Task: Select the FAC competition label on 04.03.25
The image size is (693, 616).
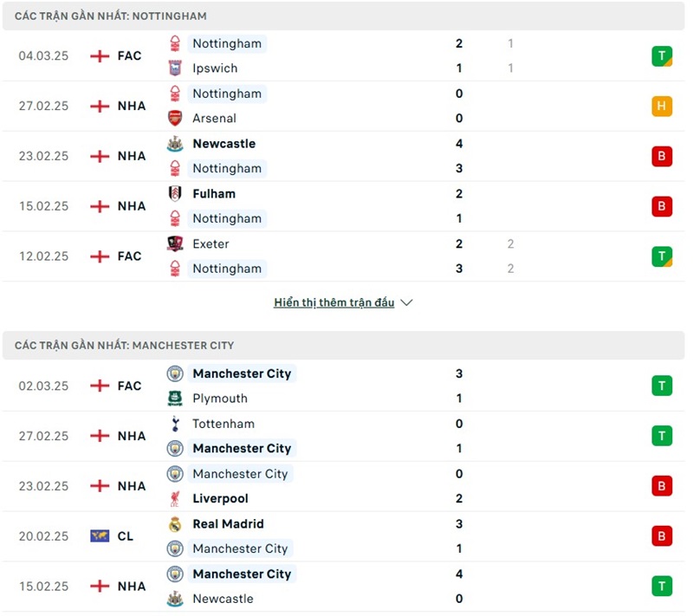Action: pyautogui.click(x=129, y=56)
